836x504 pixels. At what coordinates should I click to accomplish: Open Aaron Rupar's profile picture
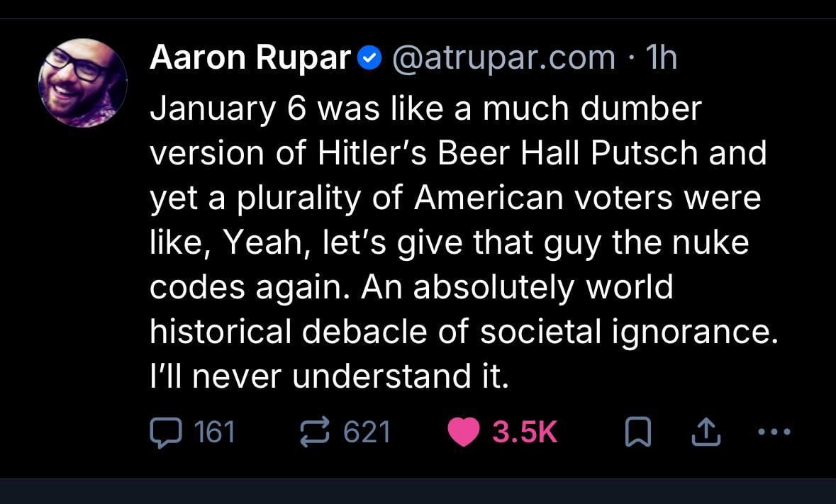coord(82,83)
